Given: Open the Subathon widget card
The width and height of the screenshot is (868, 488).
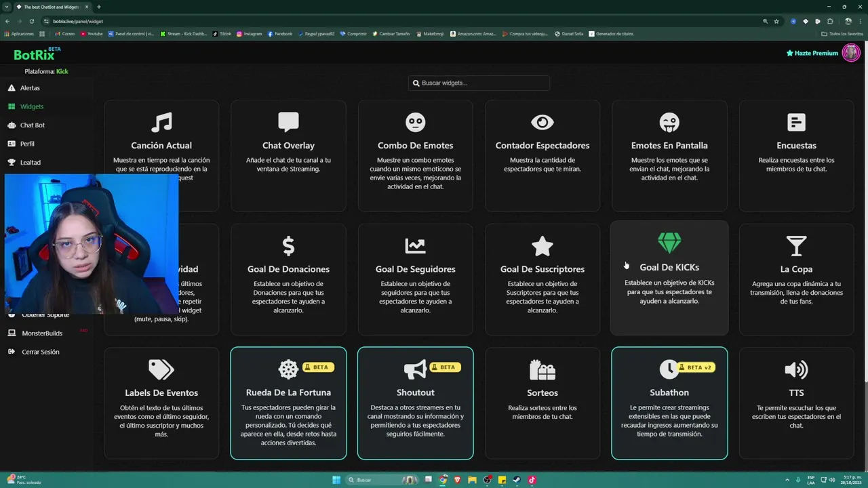Looking at the screenshot, I should click(669, 403).
